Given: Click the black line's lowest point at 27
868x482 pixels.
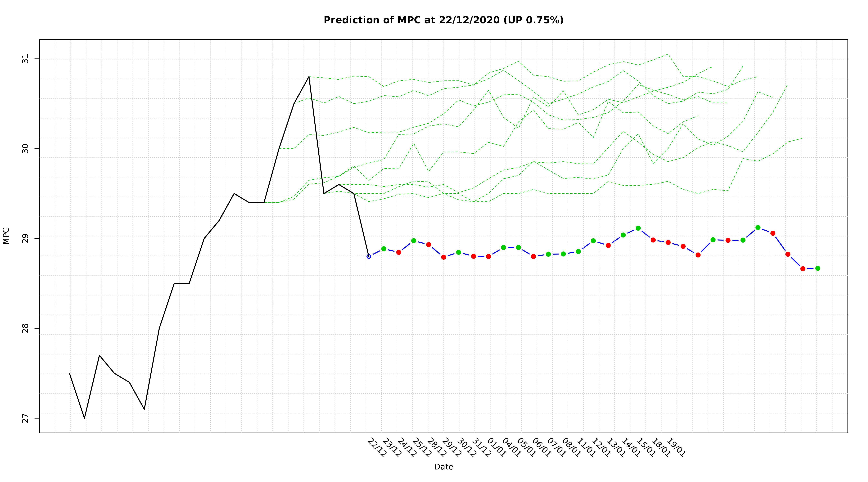Looking at the screenshot, I should [x=85, y=418].
